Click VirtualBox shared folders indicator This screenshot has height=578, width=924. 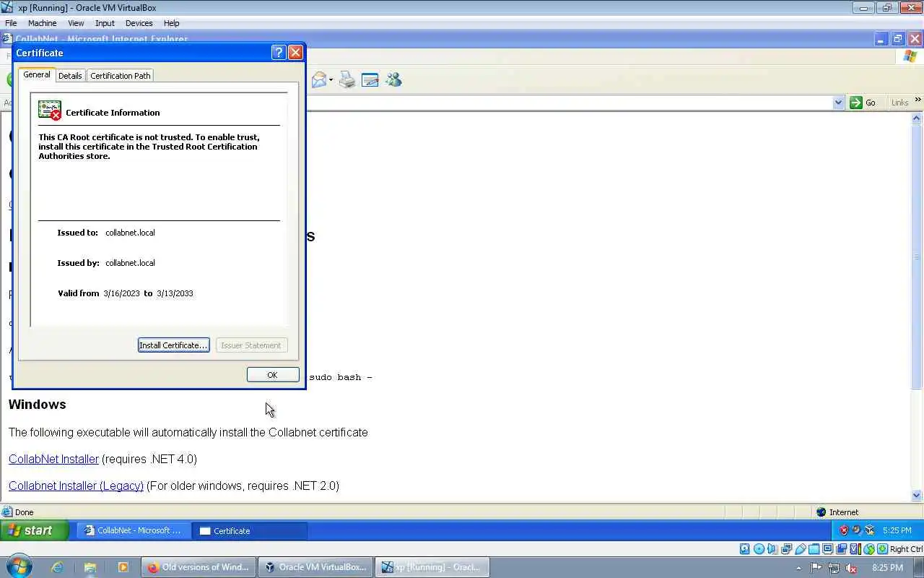click(x=814, y=549)
